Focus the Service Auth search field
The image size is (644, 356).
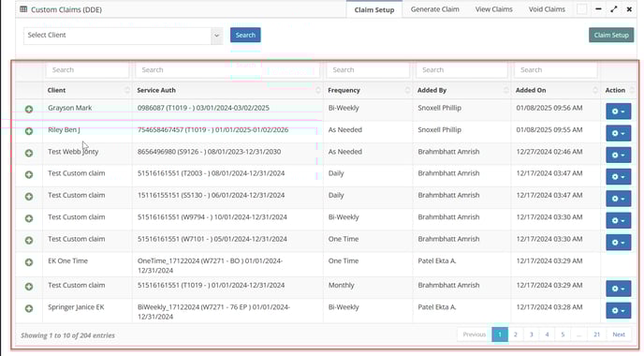coord(227,70)
